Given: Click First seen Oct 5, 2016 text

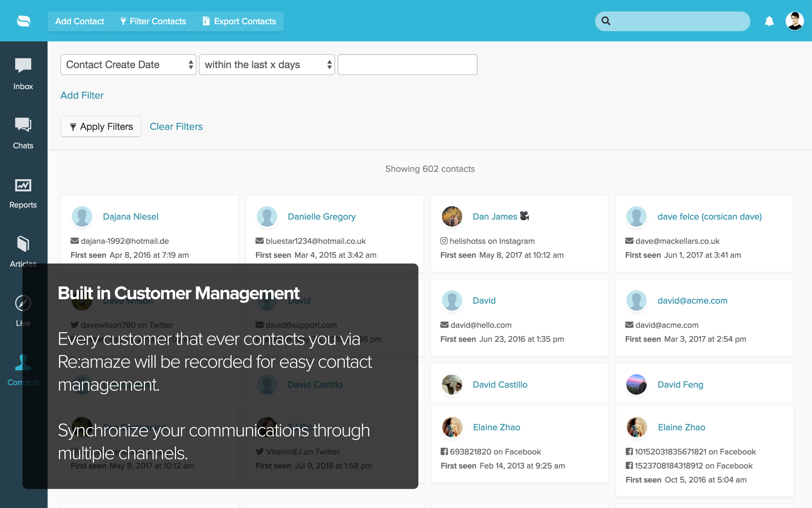Looking at the screenshot, I should [686, 480].
